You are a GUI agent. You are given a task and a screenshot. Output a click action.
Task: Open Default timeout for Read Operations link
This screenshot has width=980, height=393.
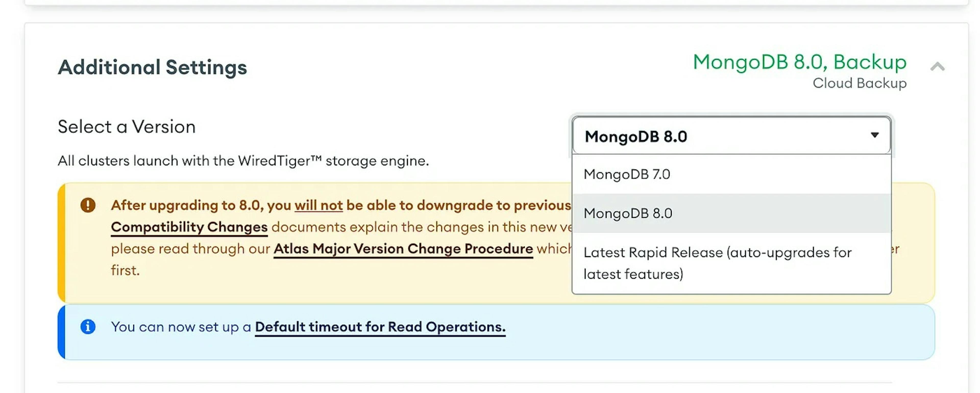[380, 327]
